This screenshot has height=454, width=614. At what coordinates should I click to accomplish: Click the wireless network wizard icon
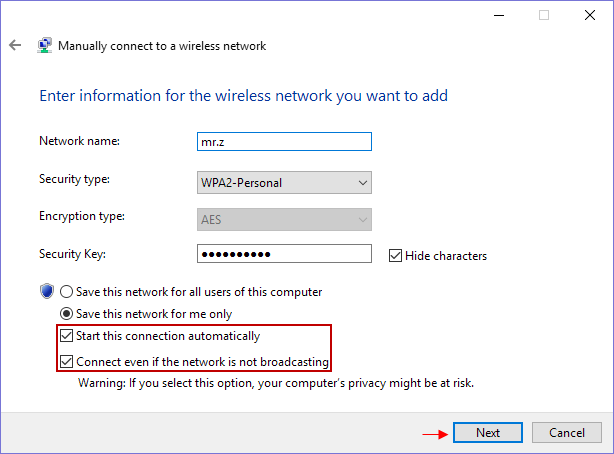tap(45, 46)
